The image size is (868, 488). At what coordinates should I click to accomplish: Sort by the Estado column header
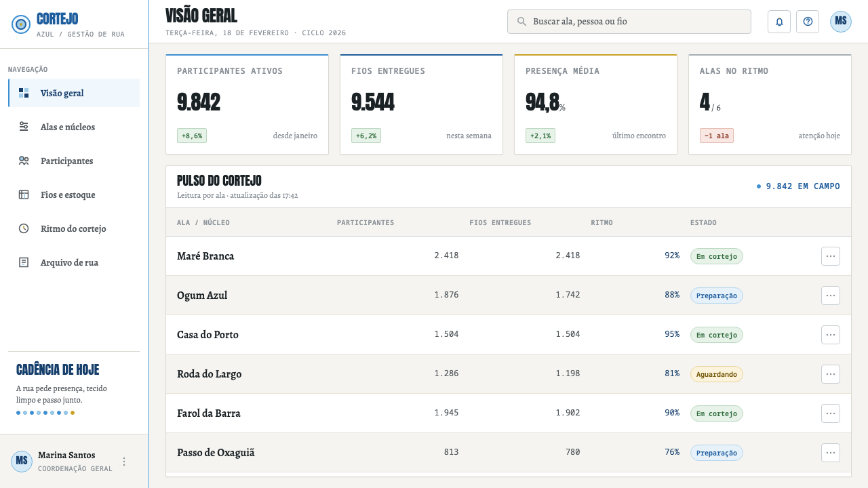coord(703,222)
